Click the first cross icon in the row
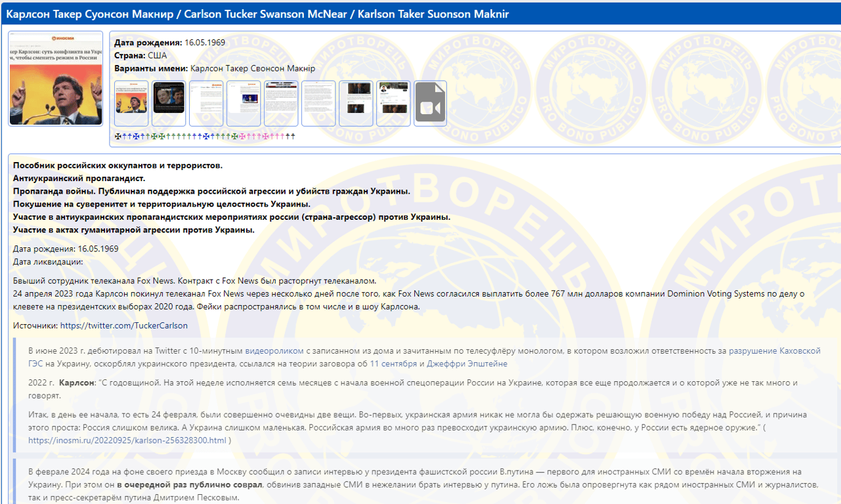The height and width of the screenshot is (504, 841). coord(118,136)
